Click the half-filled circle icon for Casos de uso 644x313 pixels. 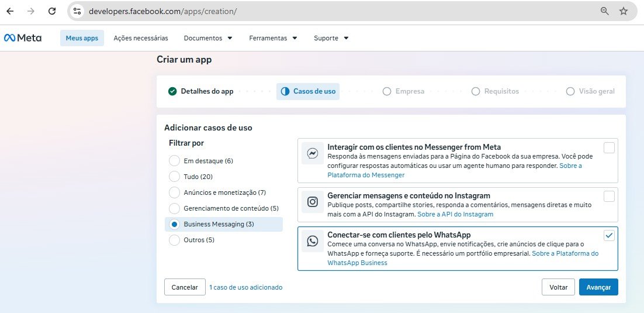(x=285, y=91)
